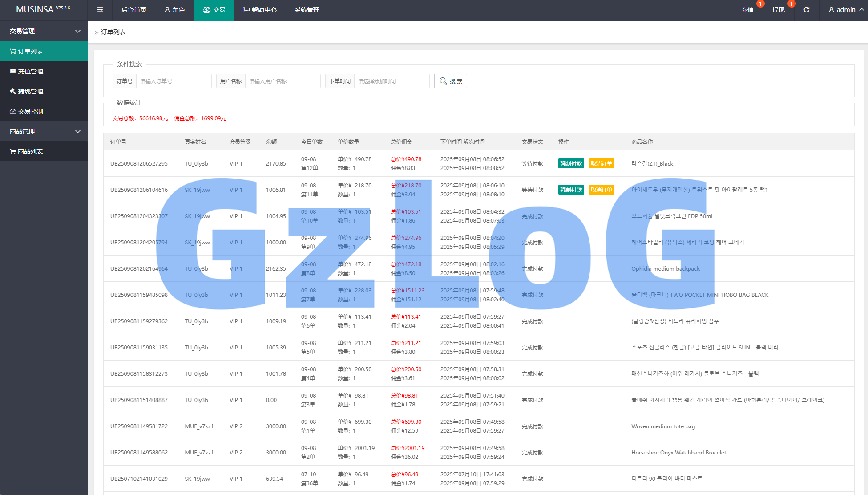Click the 充值 notification in top bar
Screen dimensions: 868x495
coord(747,10)
